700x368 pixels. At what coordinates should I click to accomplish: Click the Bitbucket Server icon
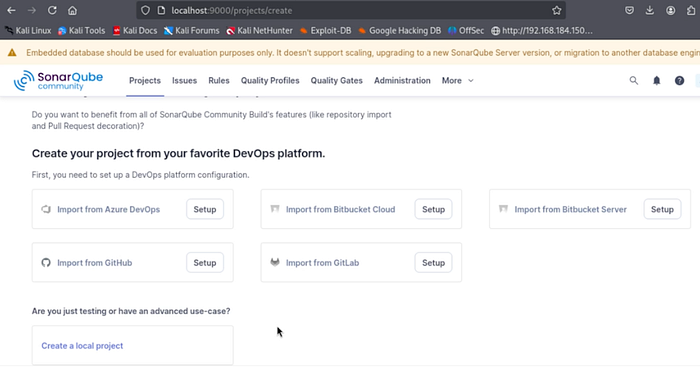coord(504,209)
